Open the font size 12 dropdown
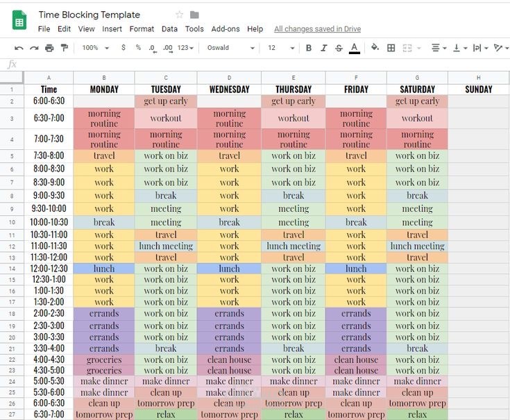 click(x=281, y=48)
